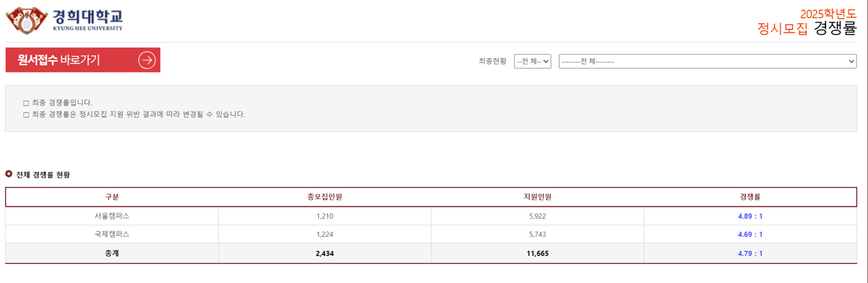Select the 국제캠퍼스 row label
The height and width of the screenshot is (283, 868).
coord(112,234)
